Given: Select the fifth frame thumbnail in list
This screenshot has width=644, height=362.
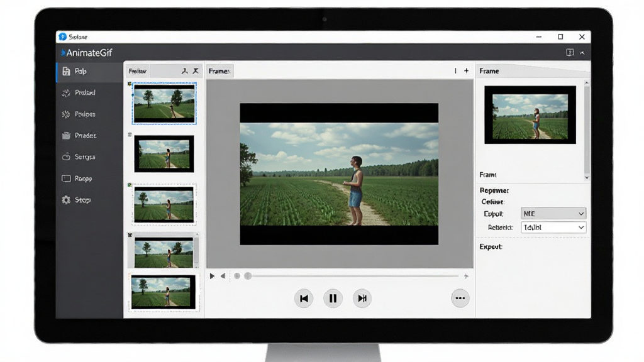Looking at the screenshot, I should pos(164,292).
